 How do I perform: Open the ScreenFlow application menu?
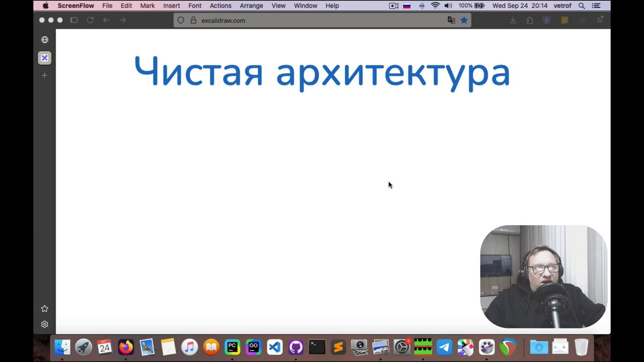[x=75, y=6]
